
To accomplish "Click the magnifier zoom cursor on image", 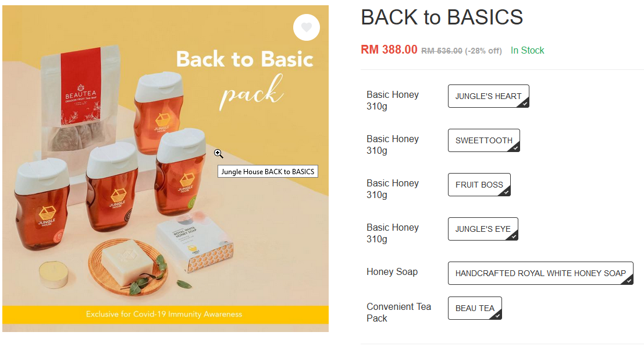I will click(219, 153).
